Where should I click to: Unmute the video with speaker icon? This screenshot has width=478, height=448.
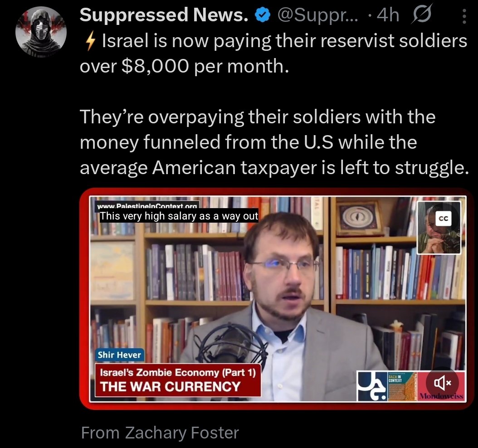pos(442,383)
